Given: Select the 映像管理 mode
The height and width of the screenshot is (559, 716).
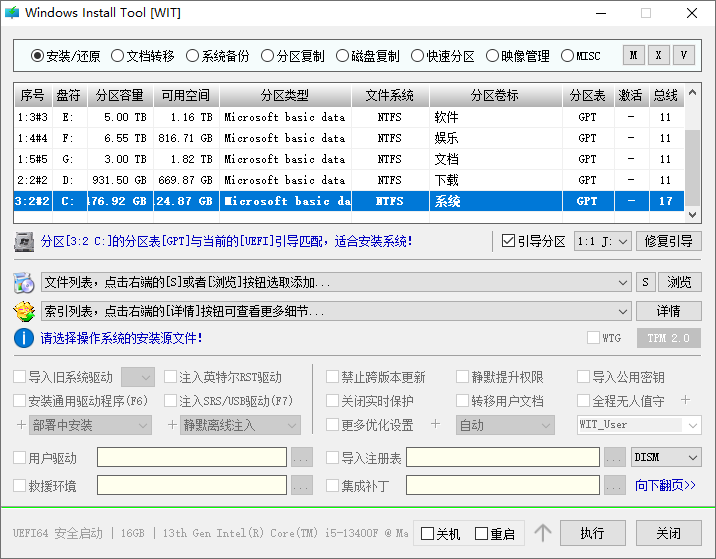Looking at the screenshot, I should click(493, 56).
